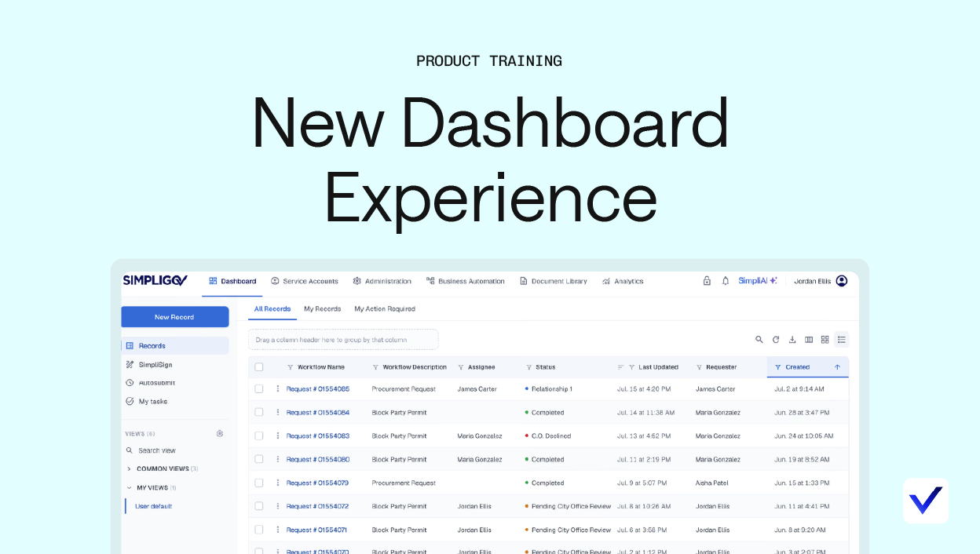Filter the Workflow Name column
Viewport: 980px width, 554px height.
tap(291, 367)
